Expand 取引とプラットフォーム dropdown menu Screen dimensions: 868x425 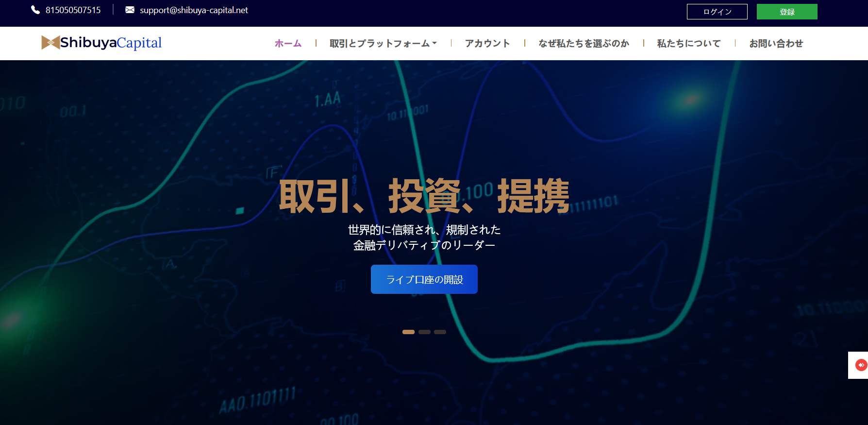pyautogui.click(x=383, y=43)
